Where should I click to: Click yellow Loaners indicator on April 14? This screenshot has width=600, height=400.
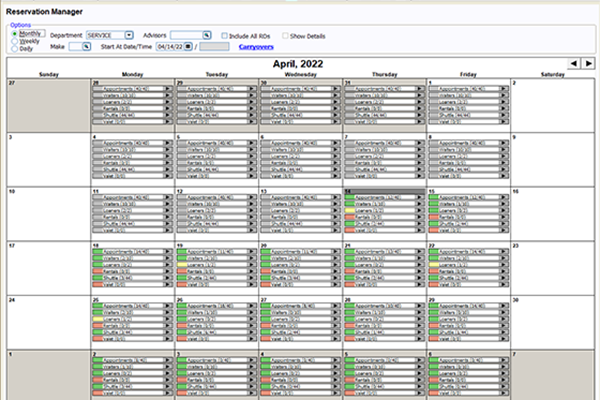pyautogui.click(x=350, y=211)
